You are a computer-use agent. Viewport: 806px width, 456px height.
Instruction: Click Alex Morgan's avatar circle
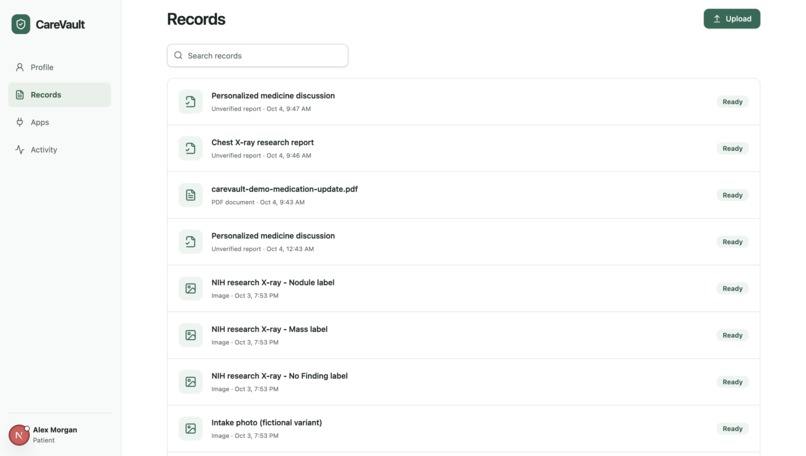pyautogui.click(x=19, y=435)
